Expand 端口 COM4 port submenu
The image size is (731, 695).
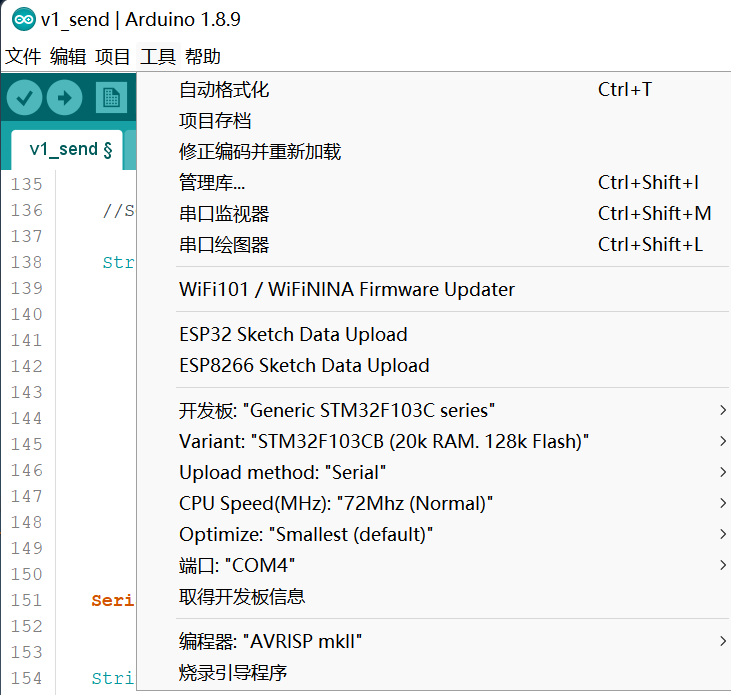coord(433,565)
